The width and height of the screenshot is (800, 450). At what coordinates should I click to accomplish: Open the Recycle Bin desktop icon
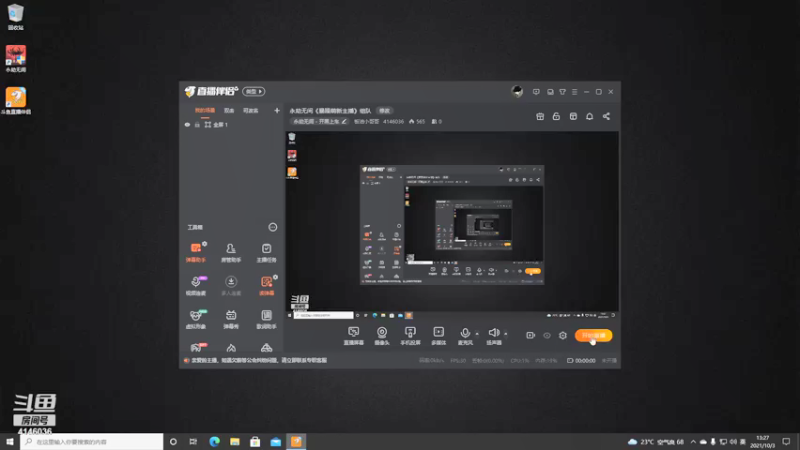point(16,17)
